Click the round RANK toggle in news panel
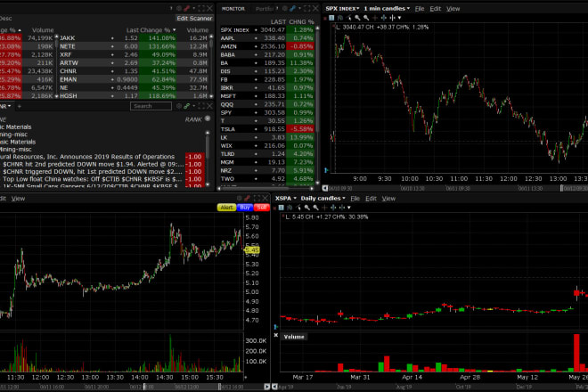 [208, 118]
